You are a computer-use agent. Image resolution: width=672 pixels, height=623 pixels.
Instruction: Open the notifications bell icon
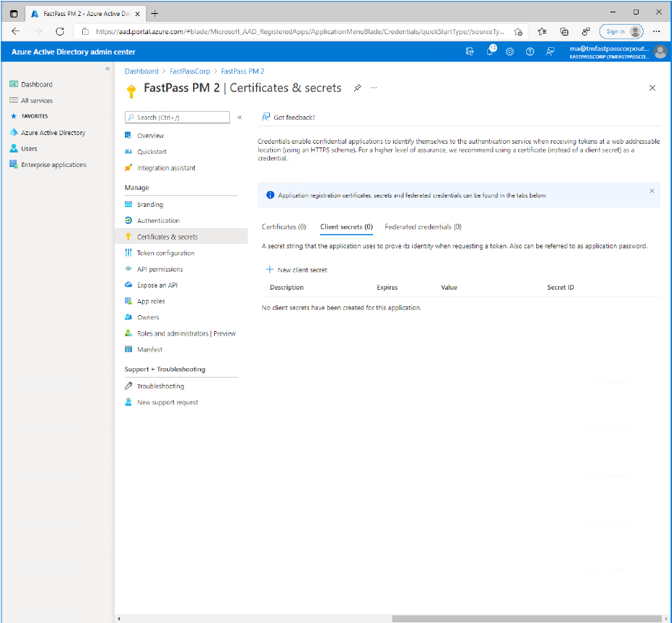(x=490, y=52)
